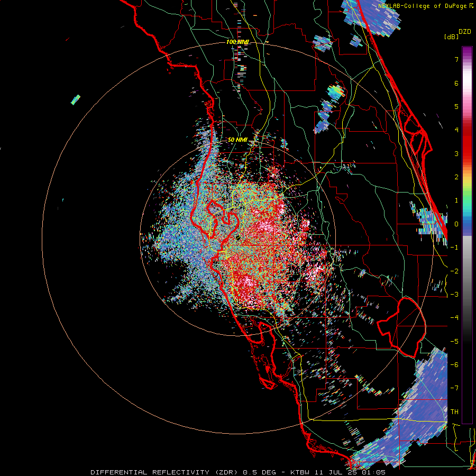Select the 5 tick label on the scale
Image resolution: width=476 pixels, height=476 pixels.
(456, 106)
